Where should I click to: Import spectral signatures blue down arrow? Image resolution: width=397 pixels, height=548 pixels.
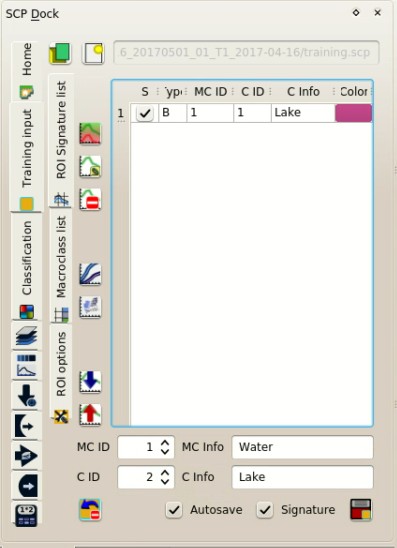(x=90, y=382)
